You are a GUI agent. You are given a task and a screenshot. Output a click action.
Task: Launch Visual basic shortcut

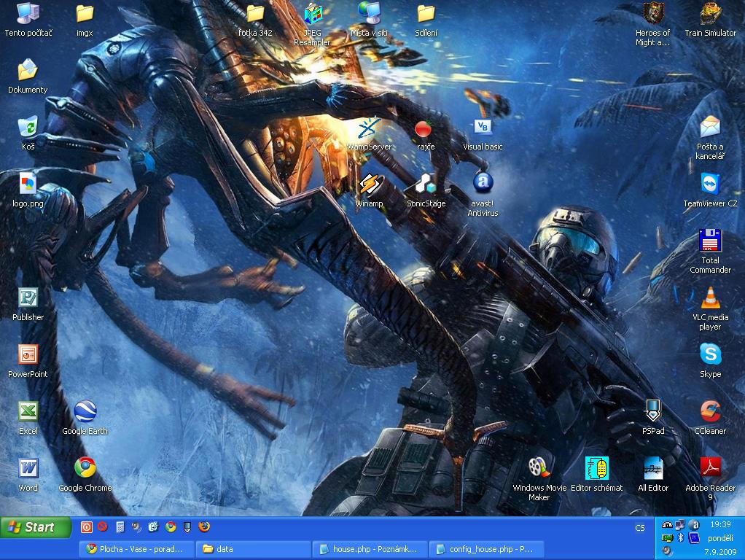click(x=483, y=133)
